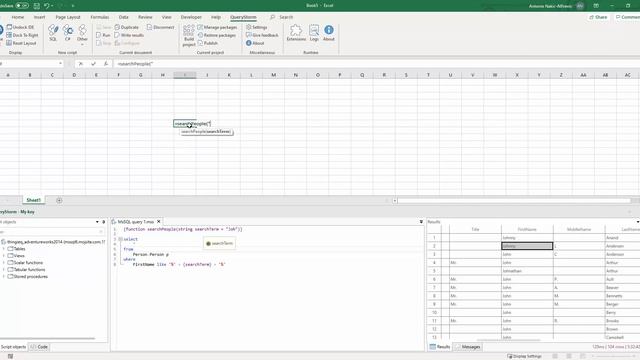Select column H header

pyautogui.click(x=162, y=75)
